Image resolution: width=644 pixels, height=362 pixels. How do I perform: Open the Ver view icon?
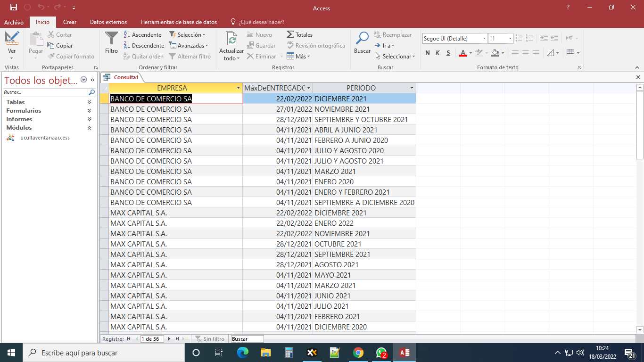coord(12,38)
